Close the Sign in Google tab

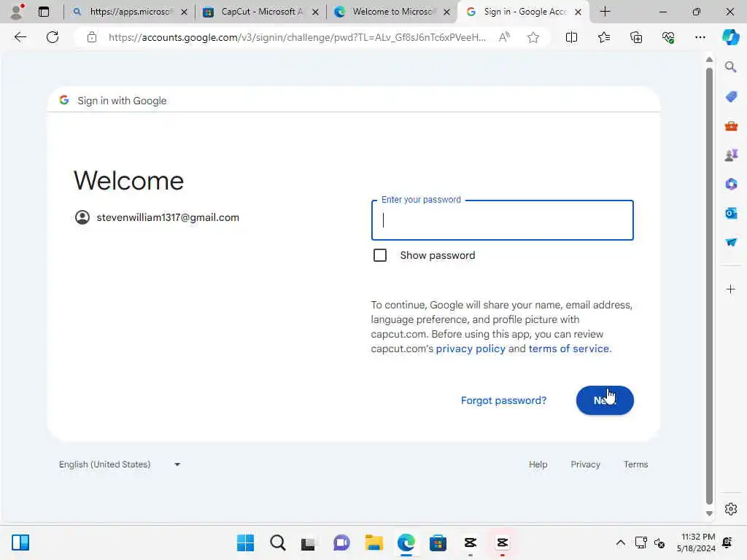coord(578,12)
